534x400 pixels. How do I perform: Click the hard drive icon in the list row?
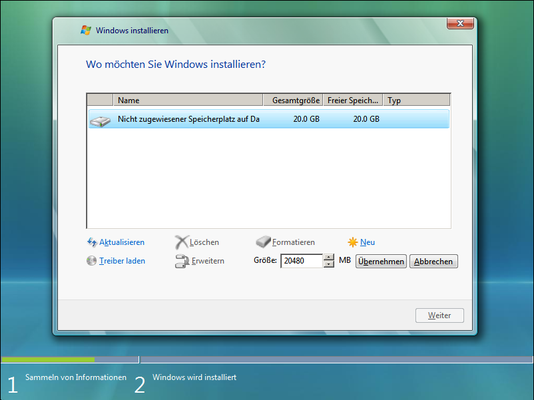100,121
